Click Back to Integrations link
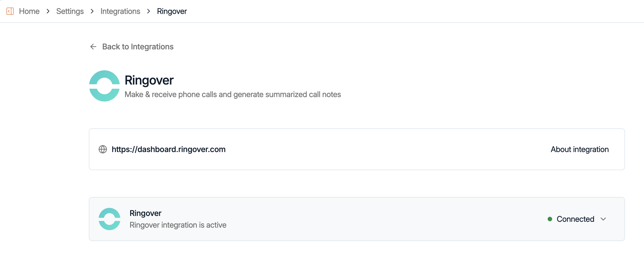 (138, 47)
